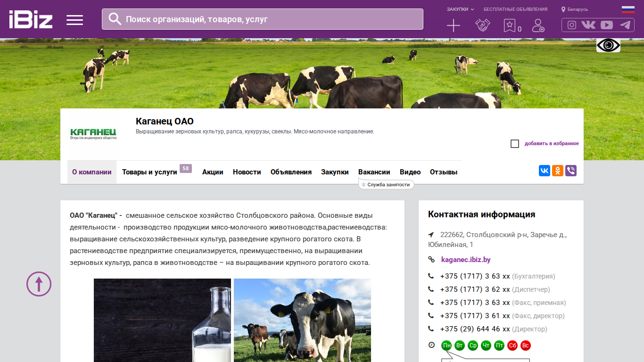This screenshot has height=362, width=644.
Task: Open the handshake partnership icon
Action: (x=482, y=25)
